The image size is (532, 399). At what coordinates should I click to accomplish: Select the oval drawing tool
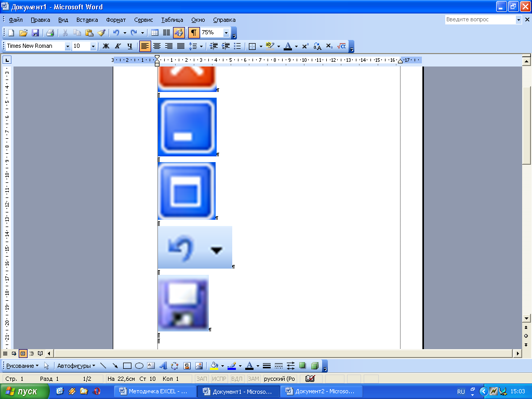(x=139, y=366)
